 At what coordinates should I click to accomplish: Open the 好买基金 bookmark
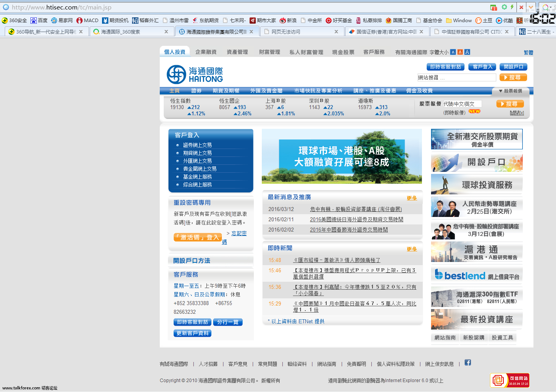click(x=339, y=21)
